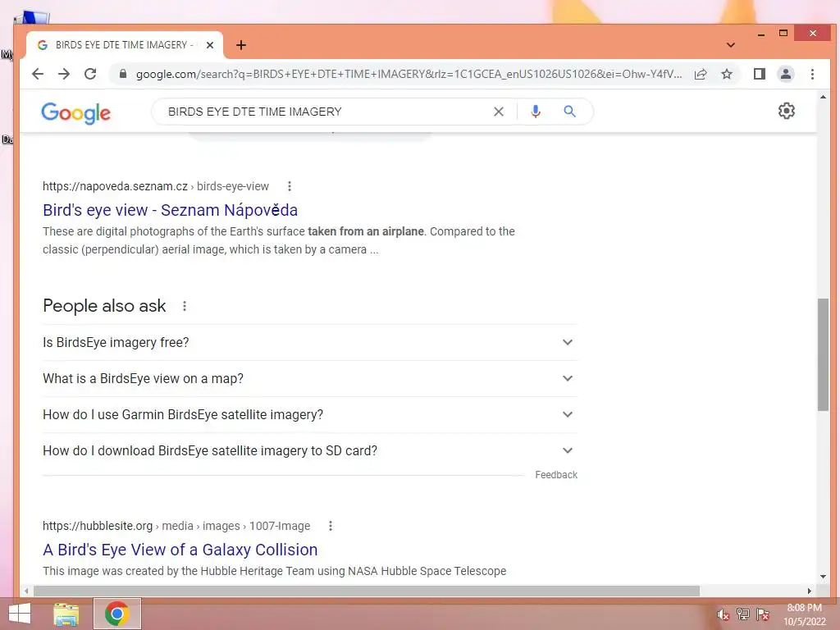Open 'A Bird's Eye View of a Galaxy Collision'
The width and height of the screenshot is (840, 630).
click(180, 550)
